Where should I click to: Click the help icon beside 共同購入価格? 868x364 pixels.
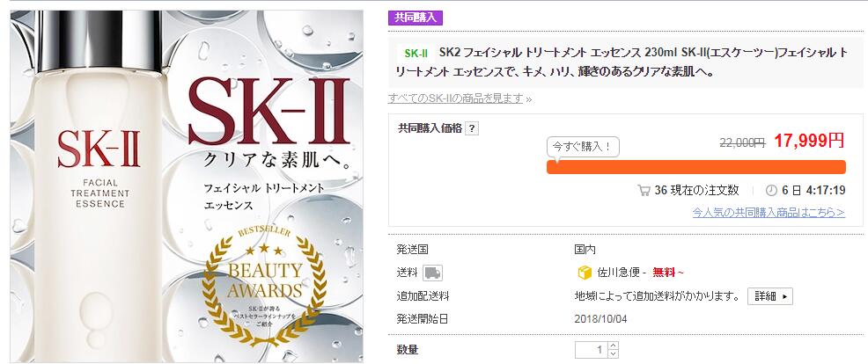click(473, 128)
